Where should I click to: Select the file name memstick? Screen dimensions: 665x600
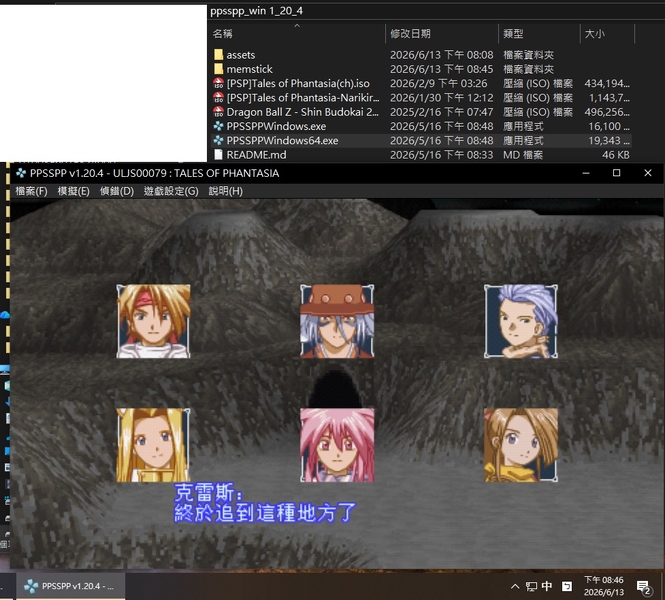pyautogui.click(x=249, y=69)
